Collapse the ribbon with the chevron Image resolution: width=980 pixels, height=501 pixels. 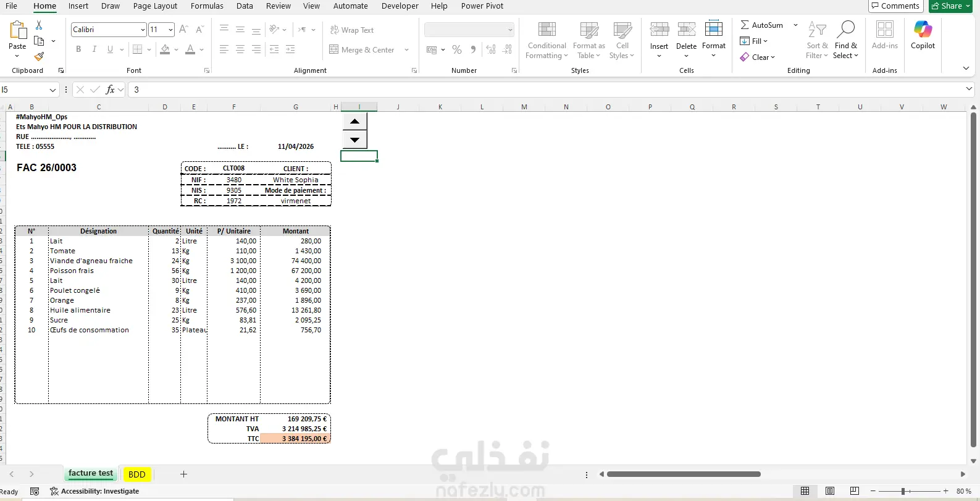tap(966, 69)
